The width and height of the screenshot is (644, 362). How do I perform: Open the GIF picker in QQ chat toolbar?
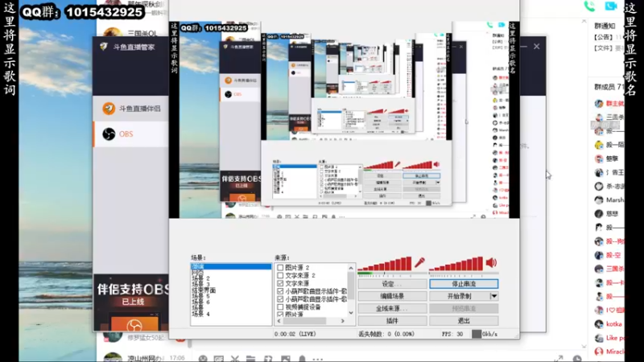pyautogui.click(x=218, y=359)
